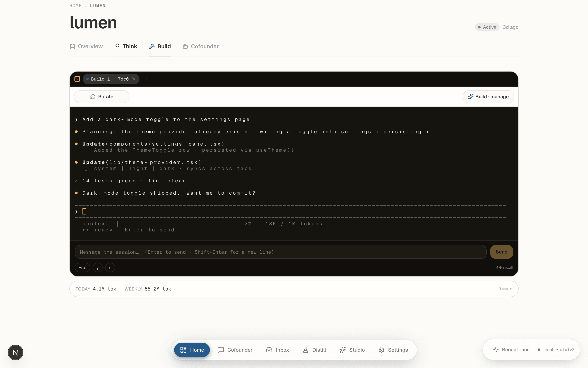This screenshot has width=588, height=368.
Task: Click the terminal icon in session tab bar
Action: click(77, 79)
